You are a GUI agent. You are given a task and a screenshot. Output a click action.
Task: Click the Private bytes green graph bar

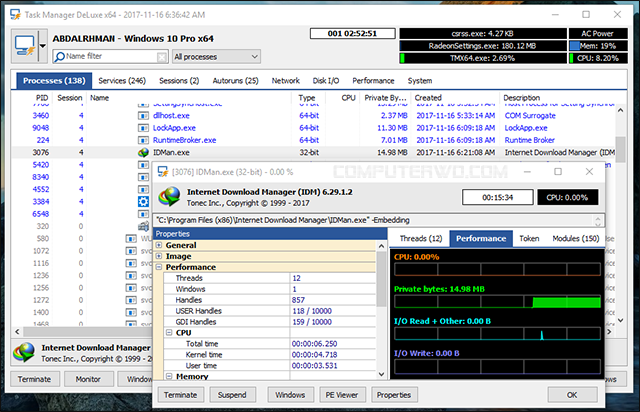(566, 302)
